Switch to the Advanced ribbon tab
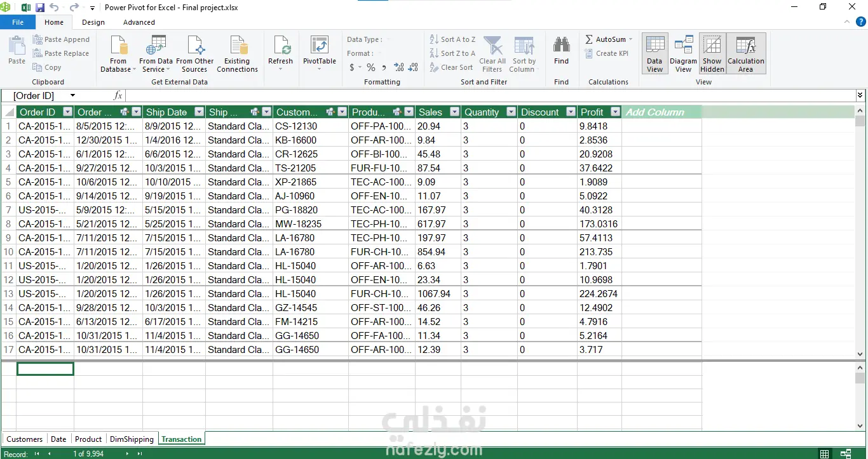Viewport: 868px width, 459px height. click(x=139, y=22)
